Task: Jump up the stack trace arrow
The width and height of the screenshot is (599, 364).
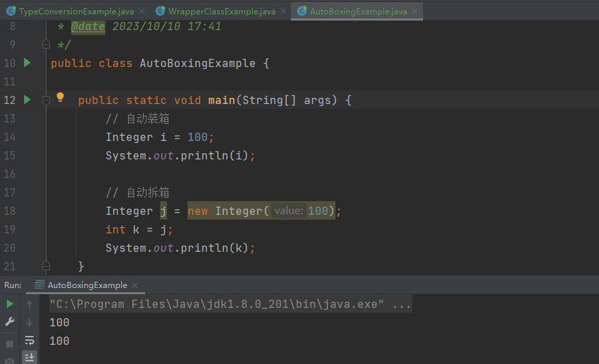Action: (29, 304)
